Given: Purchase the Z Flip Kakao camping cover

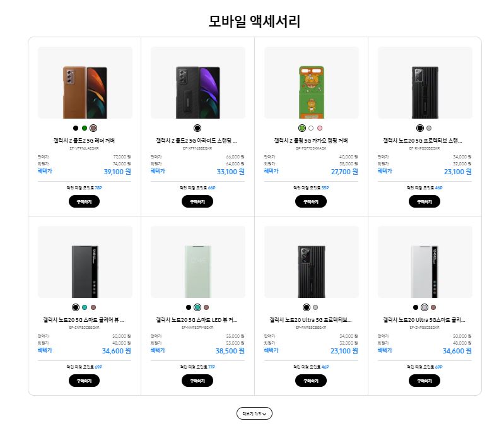Looking at the screenshot, I should [x=311, y=201].
